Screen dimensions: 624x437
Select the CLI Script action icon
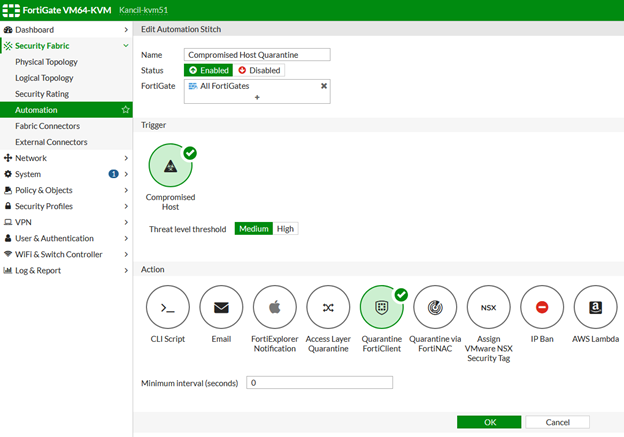point(168,307)
